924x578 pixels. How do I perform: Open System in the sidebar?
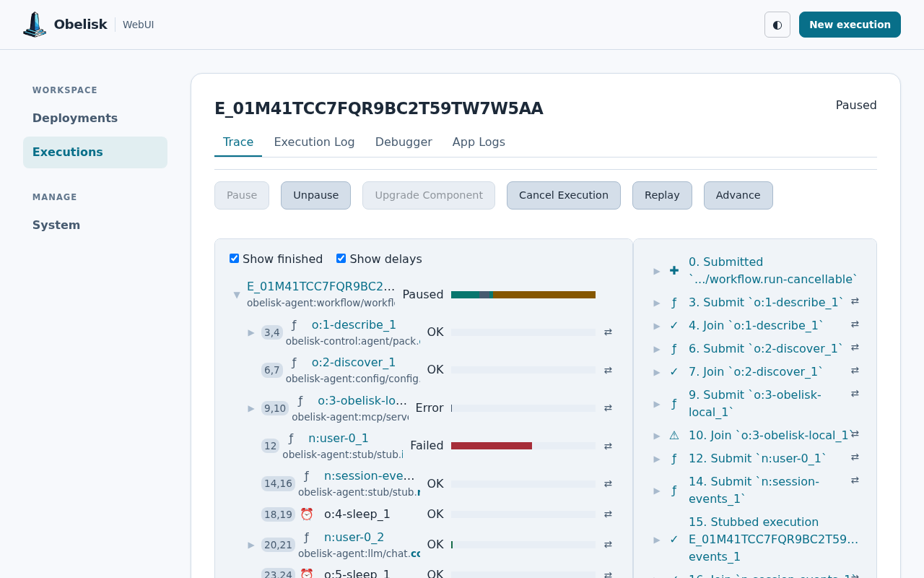point(95,225)
